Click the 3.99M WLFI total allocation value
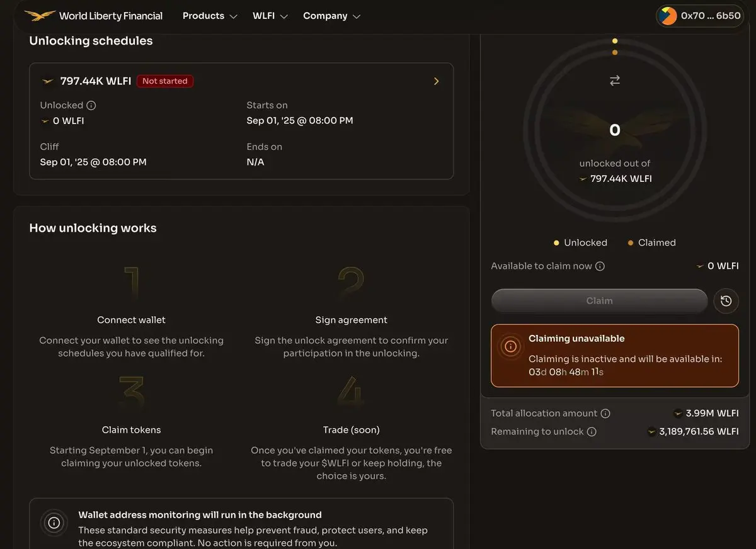The width and height of the screenshot is (756, 549). coord(712,414)
